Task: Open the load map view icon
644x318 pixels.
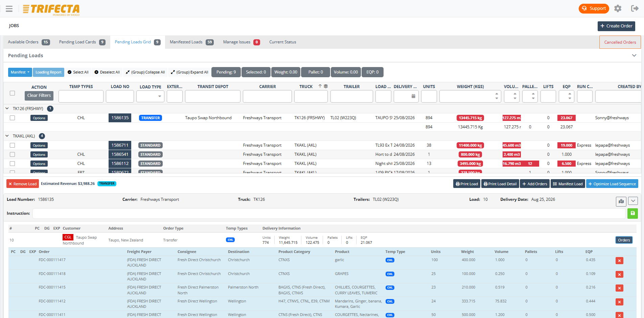Action: 621,201
